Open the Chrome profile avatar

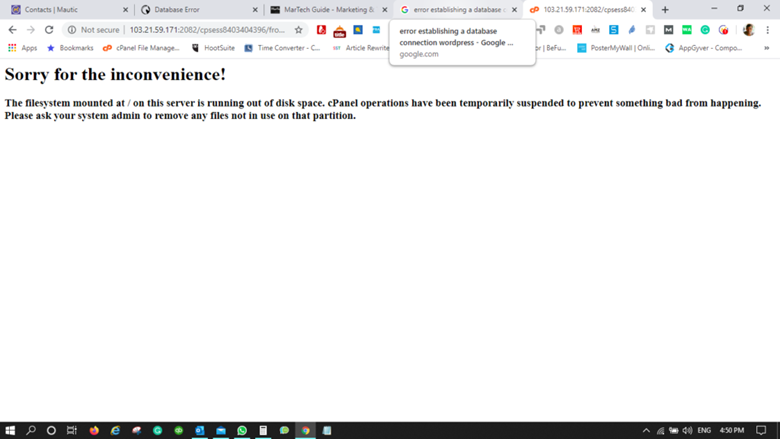749,30
